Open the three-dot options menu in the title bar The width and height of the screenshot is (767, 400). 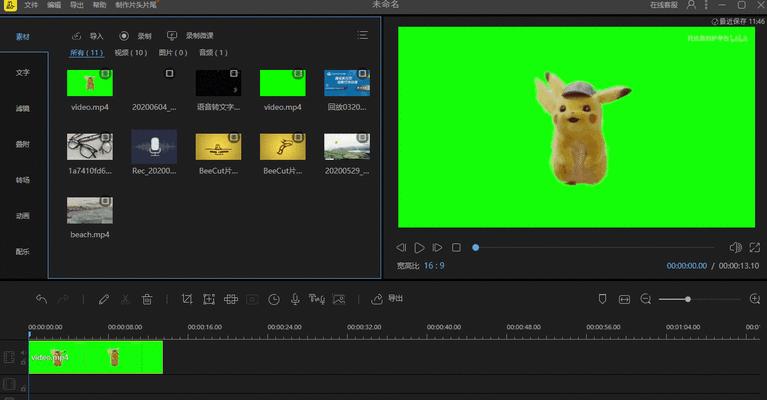pos(706,5)
